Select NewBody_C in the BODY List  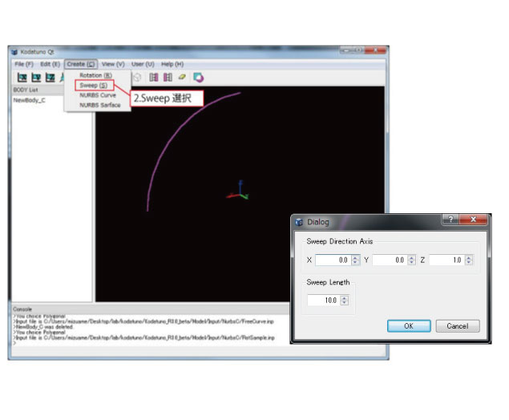[29, 100]
